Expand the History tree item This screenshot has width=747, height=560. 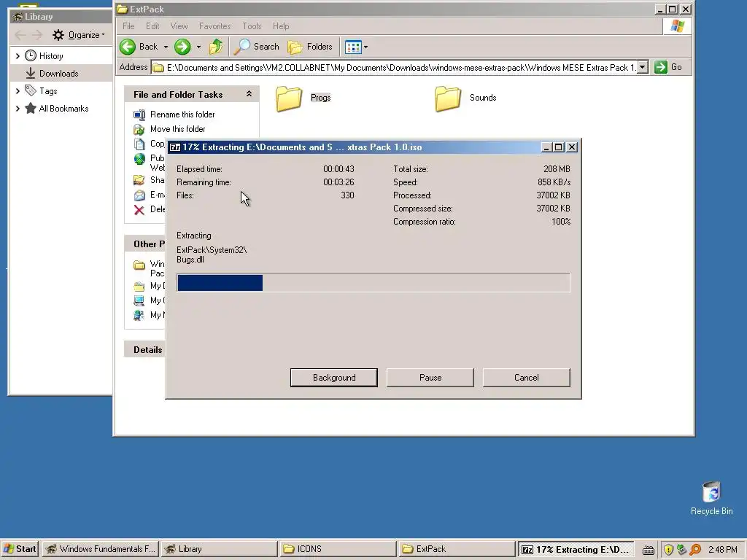tap(18, 56)
